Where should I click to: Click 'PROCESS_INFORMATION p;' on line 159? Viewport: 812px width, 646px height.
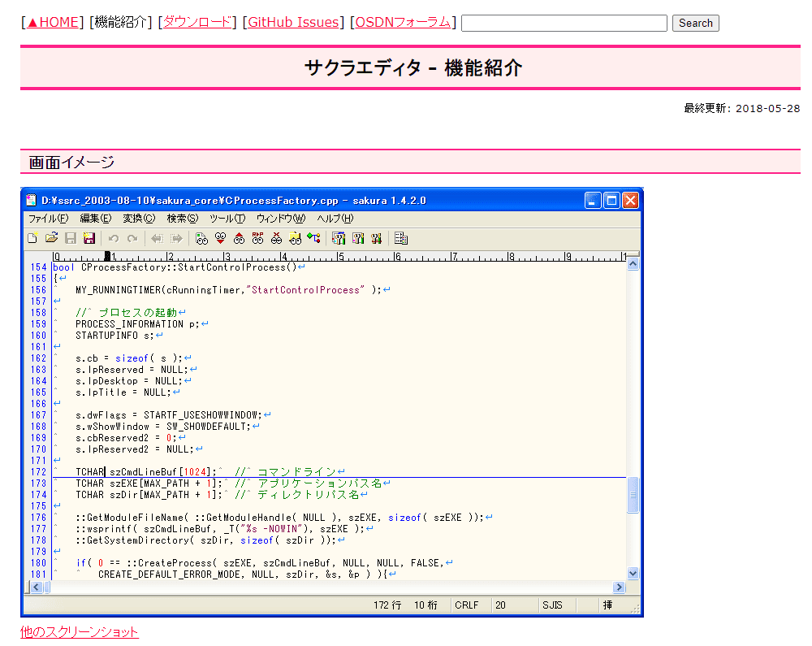[137, 324]
